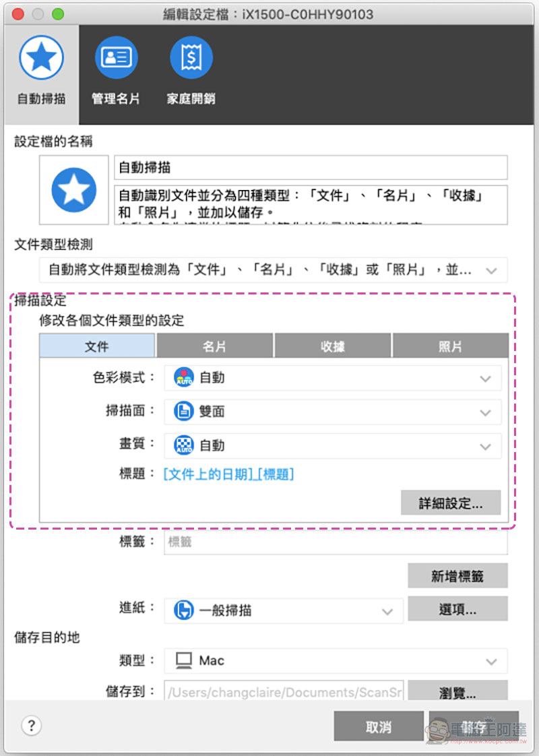Edit the profile name field 自動掃描
The width and height of the screenshot is (539, 756).
[311, 167]
